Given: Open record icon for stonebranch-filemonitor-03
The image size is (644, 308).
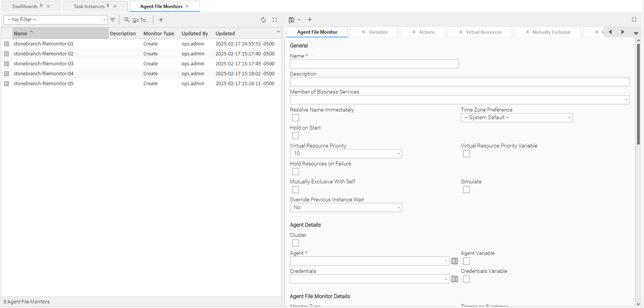Looking at the screenshot, I should [6, 64].
